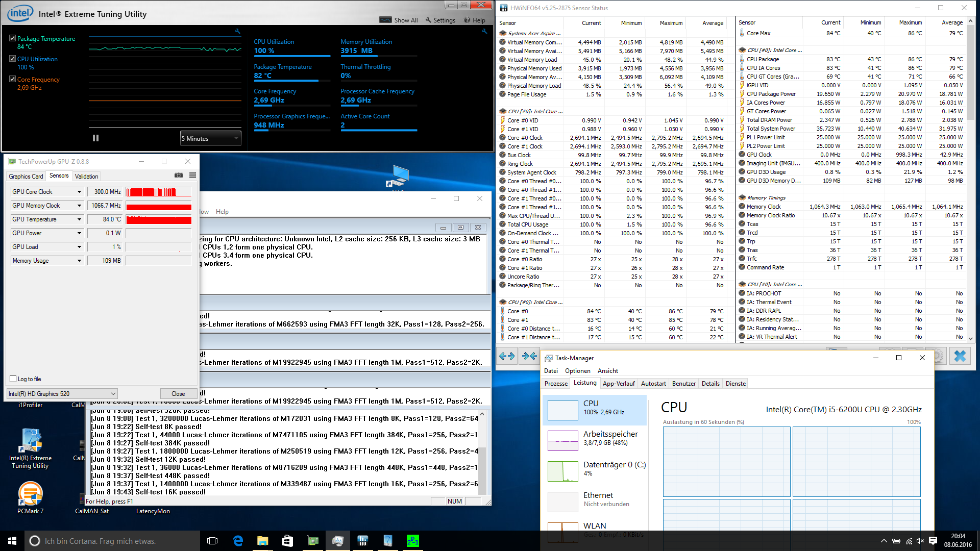Switch to Validation tab in GPU-Z
This screenshot has width=980, height=551.
pos(86,177)
